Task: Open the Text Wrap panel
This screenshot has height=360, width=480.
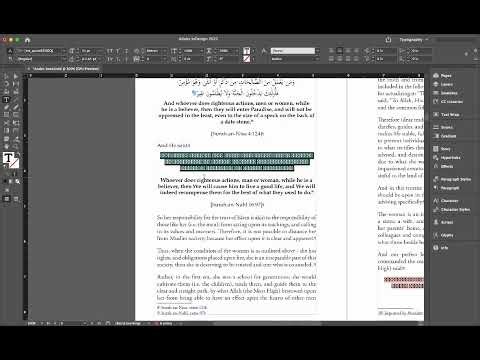Action: (446, 114)
